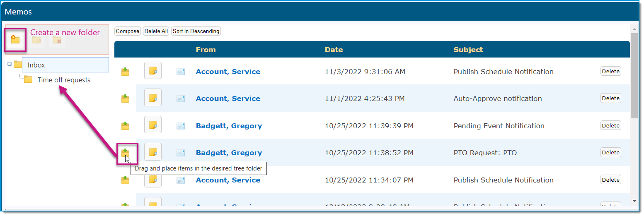This screenshot has height=216, width=644.
Task: Click the Create a new folder icon
Action: [15, 40]
